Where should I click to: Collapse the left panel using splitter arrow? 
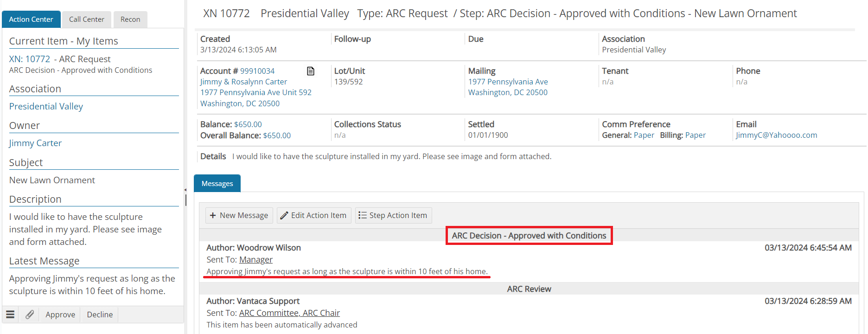[x=185, y=190]
